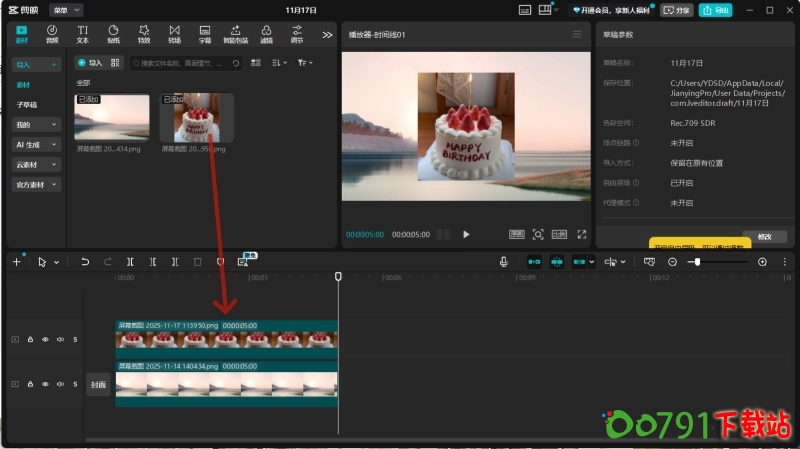
Task: Mute the bottom landscape track audio
Action: tap(60, 384)
